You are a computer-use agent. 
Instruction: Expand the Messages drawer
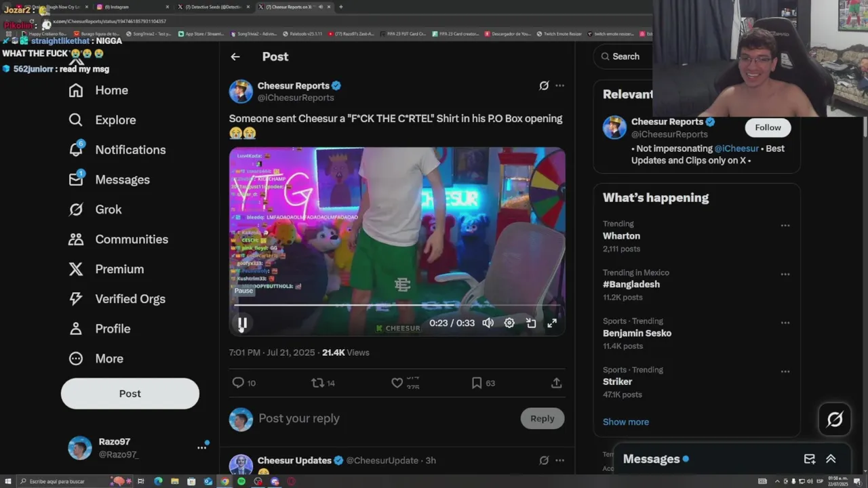[x=831, y=459]
